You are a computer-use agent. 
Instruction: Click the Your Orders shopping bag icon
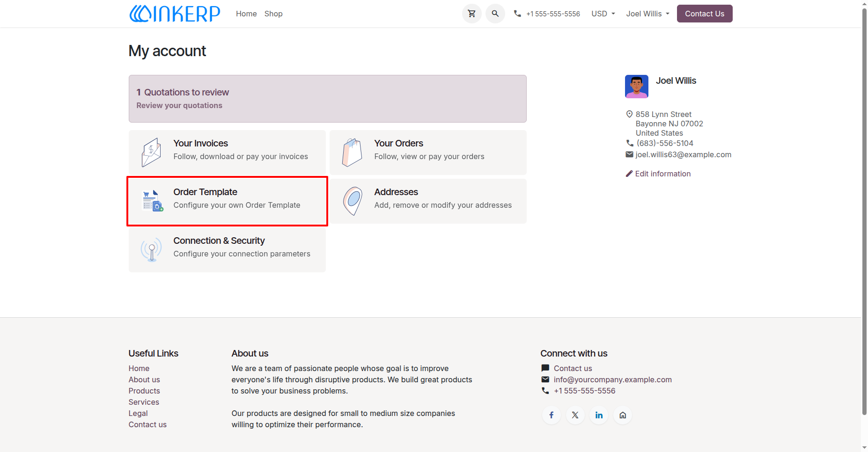pos(352,153)
